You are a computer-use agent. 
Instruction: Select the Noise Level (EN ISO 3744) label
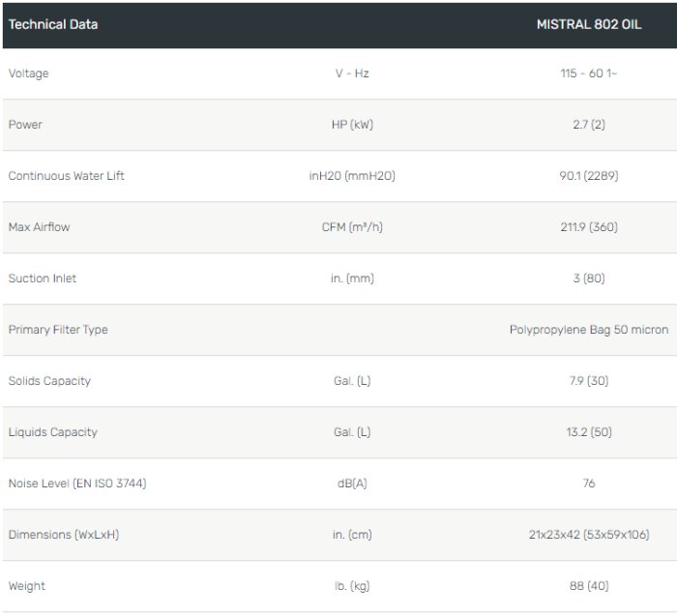[77, 484]
